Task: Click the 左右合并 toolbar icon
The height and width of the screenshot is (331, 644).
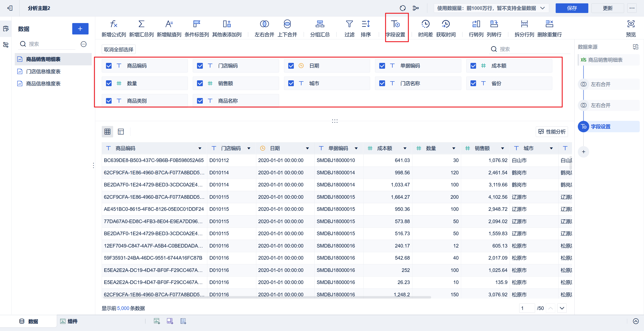Action: click(x=264, y=24)
